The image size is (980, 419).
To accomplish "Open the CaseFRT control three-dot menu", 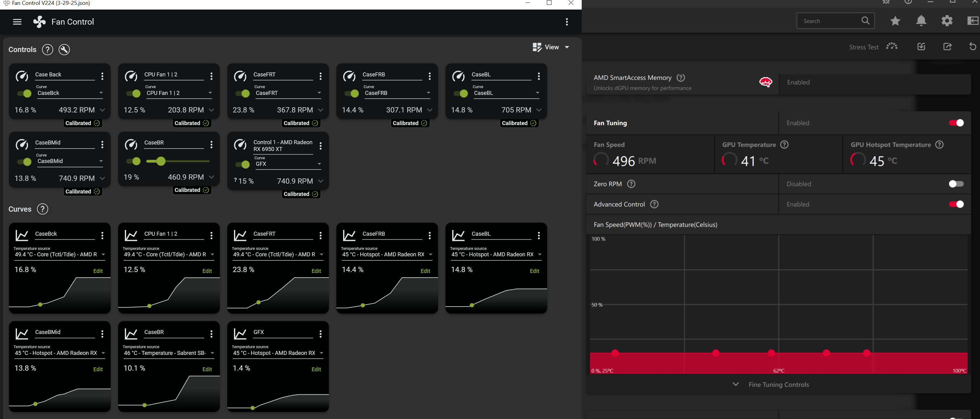I will 321,76.
